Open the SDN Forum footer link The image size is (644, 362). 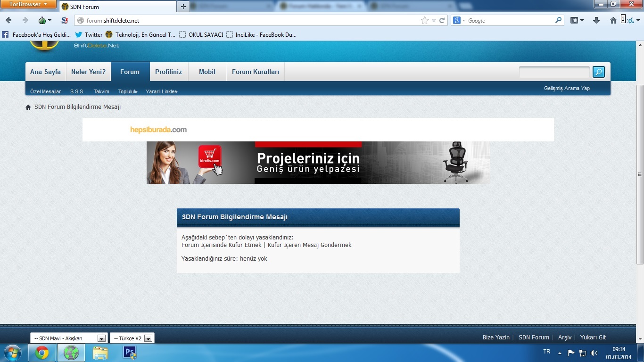click(534, 337)
